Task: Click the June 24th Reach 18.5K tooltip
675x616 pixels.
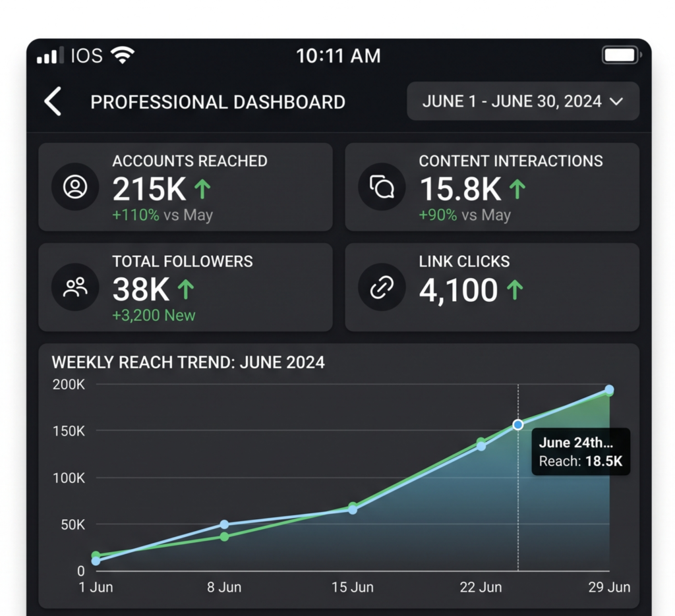Action: pyautogui.click(x=581, y=452)
